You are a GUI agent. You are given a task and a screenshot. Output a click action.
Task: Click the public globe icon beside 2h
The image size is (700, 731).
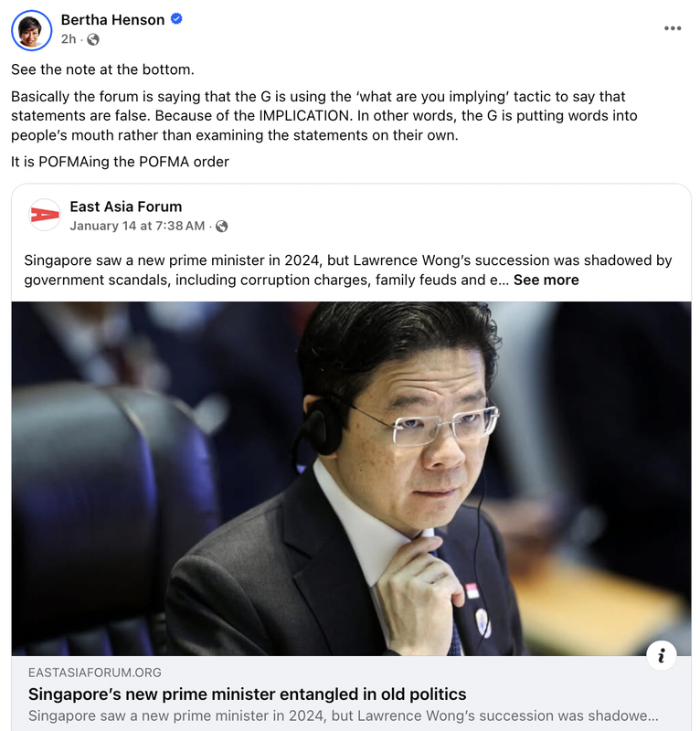click(93, 39)
